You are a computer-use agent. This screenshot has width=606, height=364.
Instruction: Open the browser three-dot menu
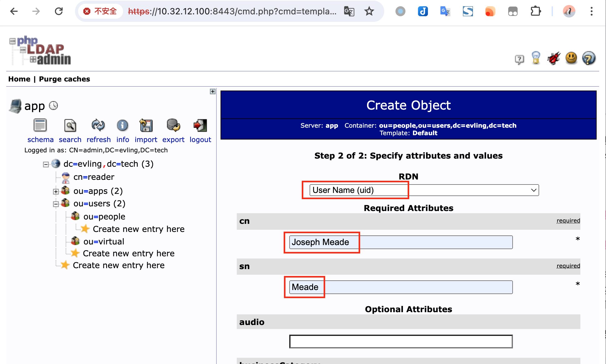point(591,12)
